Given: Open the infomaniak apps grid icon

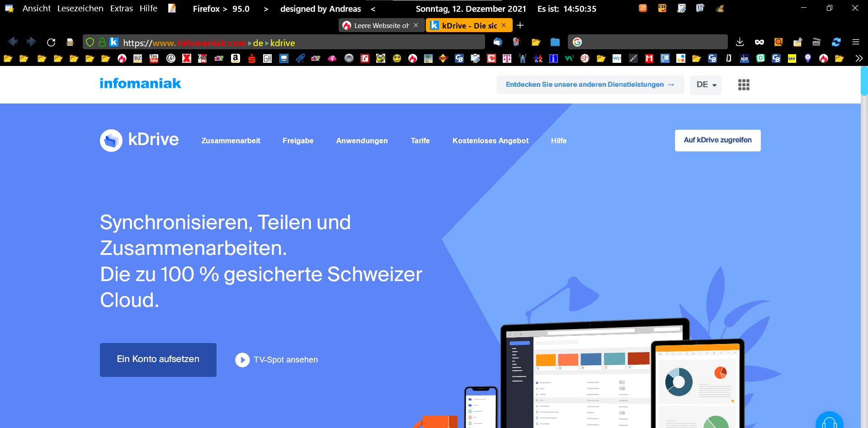Looking at the screenshot, I should (744, 85).
